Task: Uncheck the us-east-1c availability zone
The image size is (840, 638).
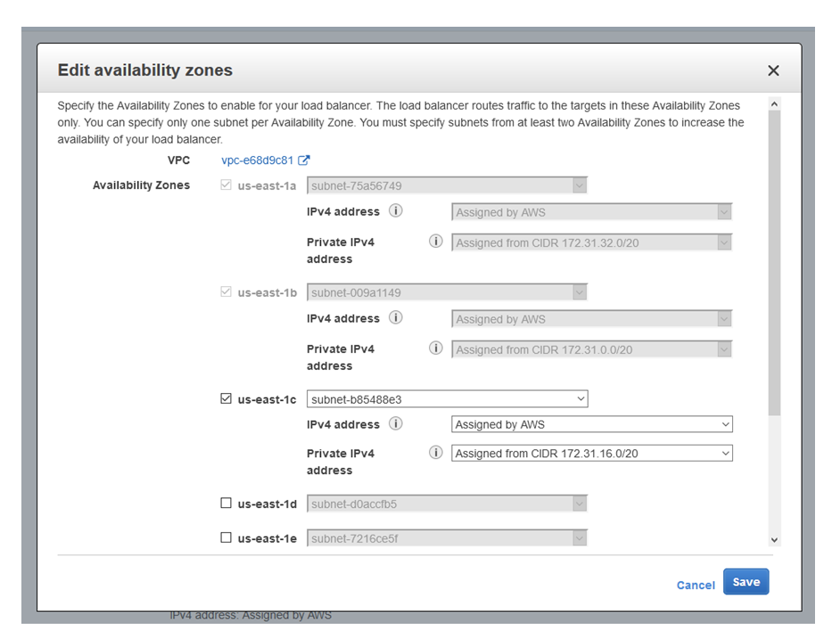Action: point(226,399)
